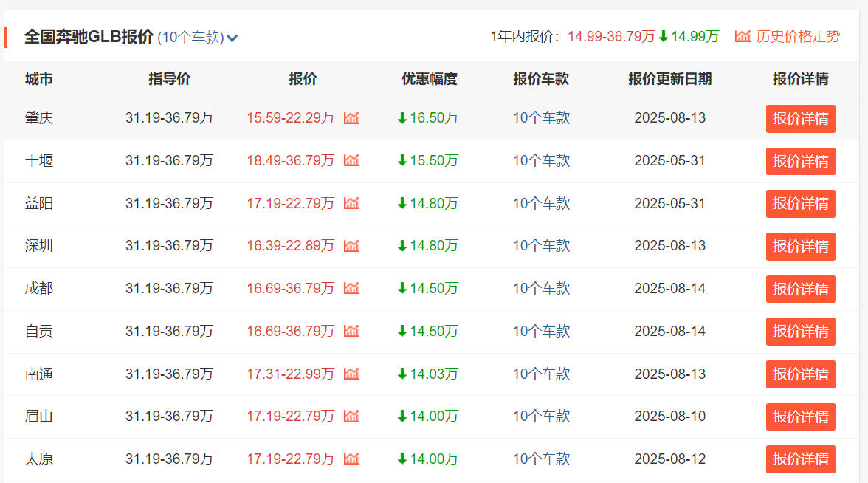This screenshot has width=868, height=483.
Task: Click 报价详情 button for 成都
Action: (x=800, y=289)
